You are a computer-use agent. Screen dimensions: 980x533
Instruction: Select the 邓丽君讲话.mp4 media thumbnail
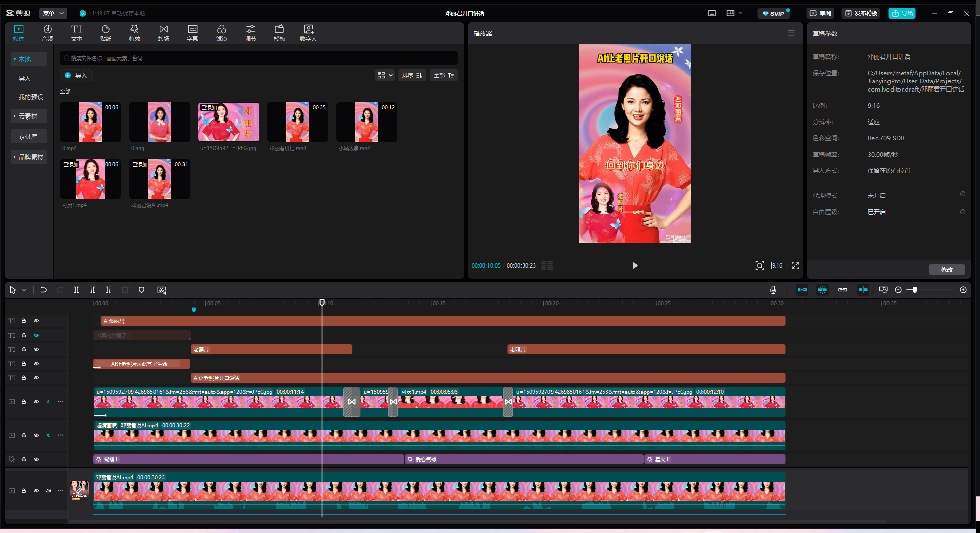[x=298, y=122]
